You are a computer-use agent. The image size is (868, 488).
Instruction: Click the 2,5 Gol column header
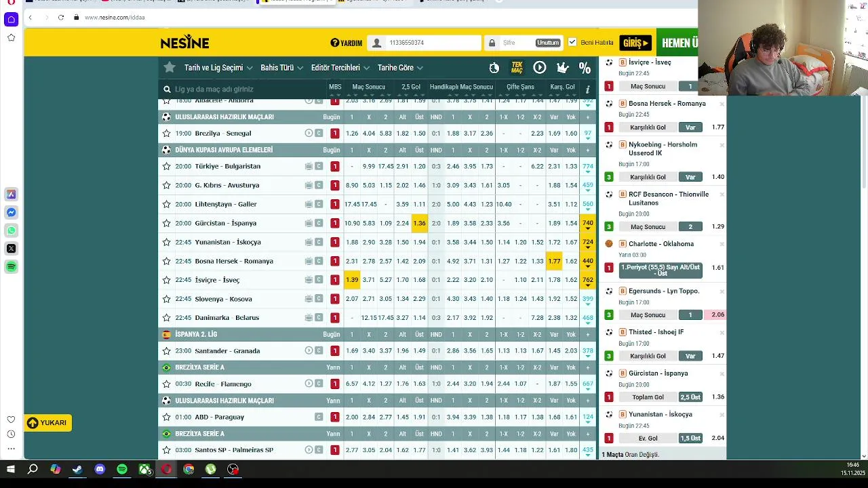click(411, 87)
